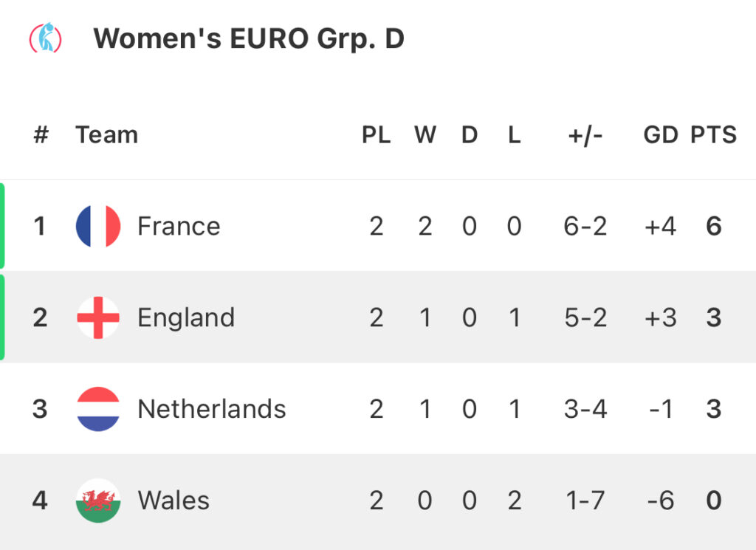Open the Women's EURO Grp. D title
This screenshot has width=756, height=550.
click(249, 38)
